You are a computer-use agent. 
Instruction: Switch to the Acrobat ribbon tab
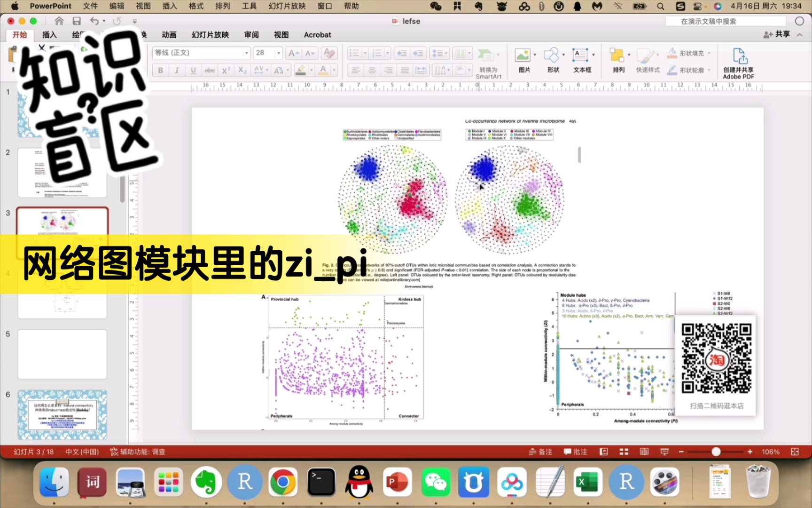tap(317, 35)
